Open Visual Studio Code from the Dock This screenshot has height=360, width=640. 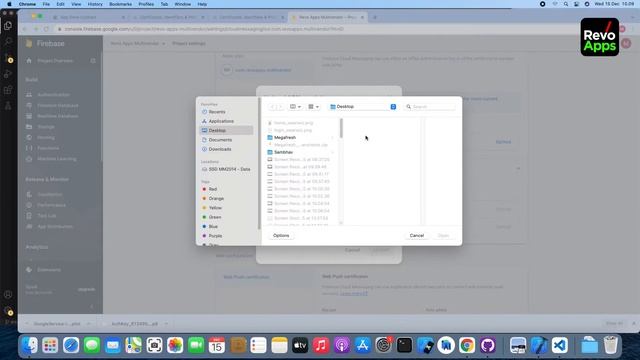[x=560, y=346]
